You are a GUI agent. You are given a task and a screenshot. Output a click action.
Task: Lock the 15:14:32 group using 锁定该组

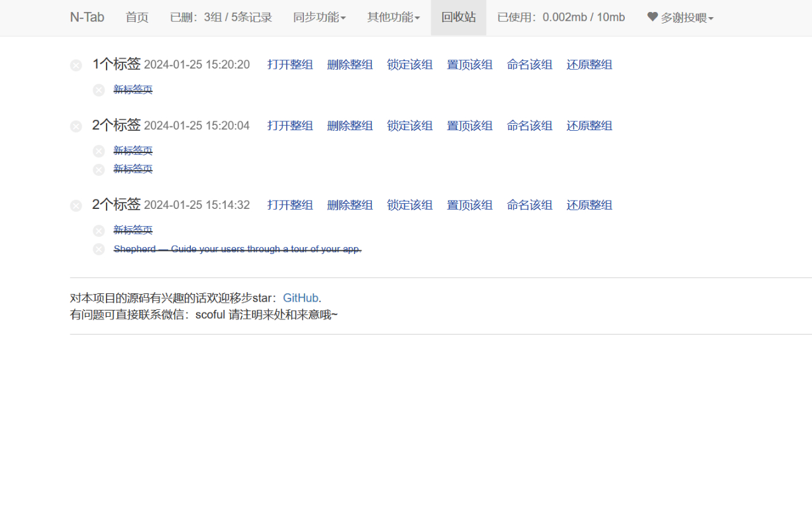click(409, 204)
